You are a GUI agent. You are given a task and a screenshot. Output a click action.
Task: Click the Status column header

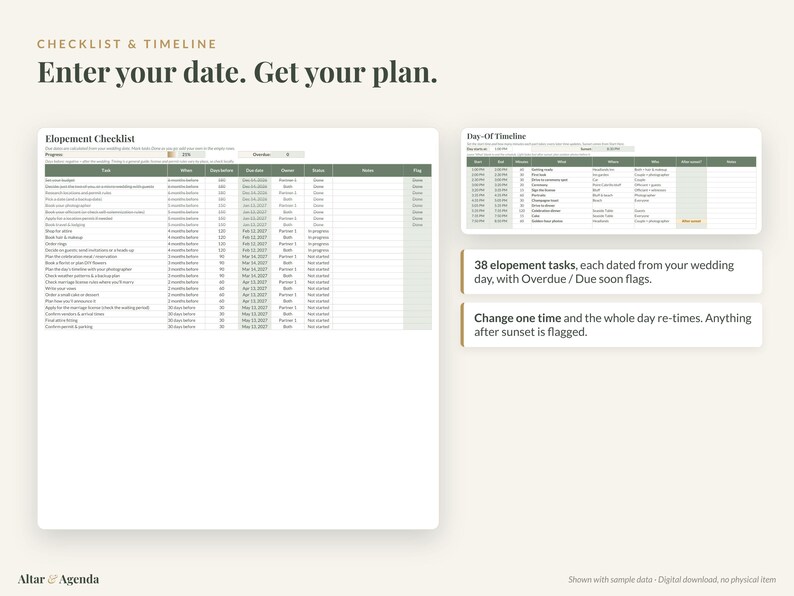point(318,170)
